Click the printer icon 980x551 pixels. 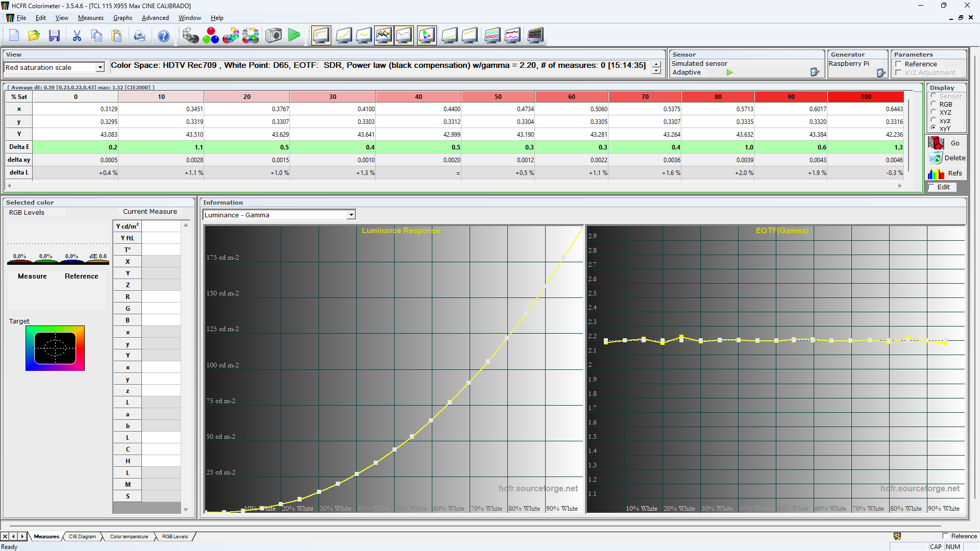(139, 36)
